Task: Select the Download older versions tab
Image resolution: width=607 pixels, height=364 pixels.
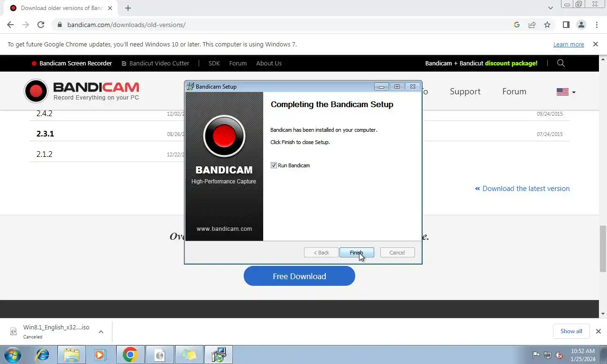Action: [x=61, y=8]
